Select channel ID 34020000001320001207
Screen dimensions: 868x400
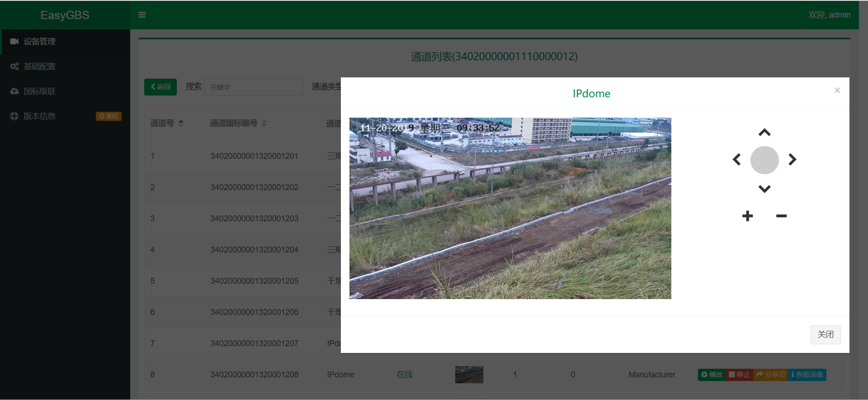254,343
